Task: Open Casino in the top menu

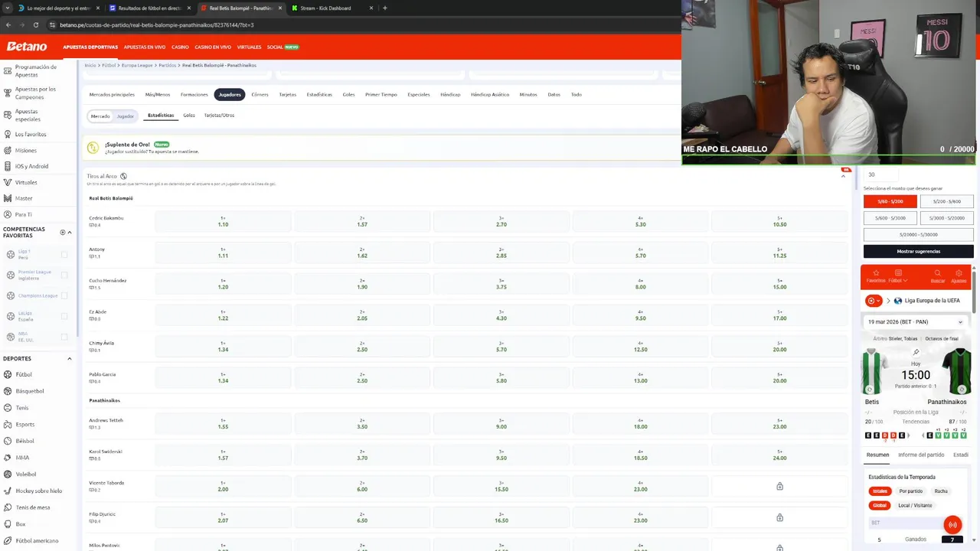Action: [180, 47]
